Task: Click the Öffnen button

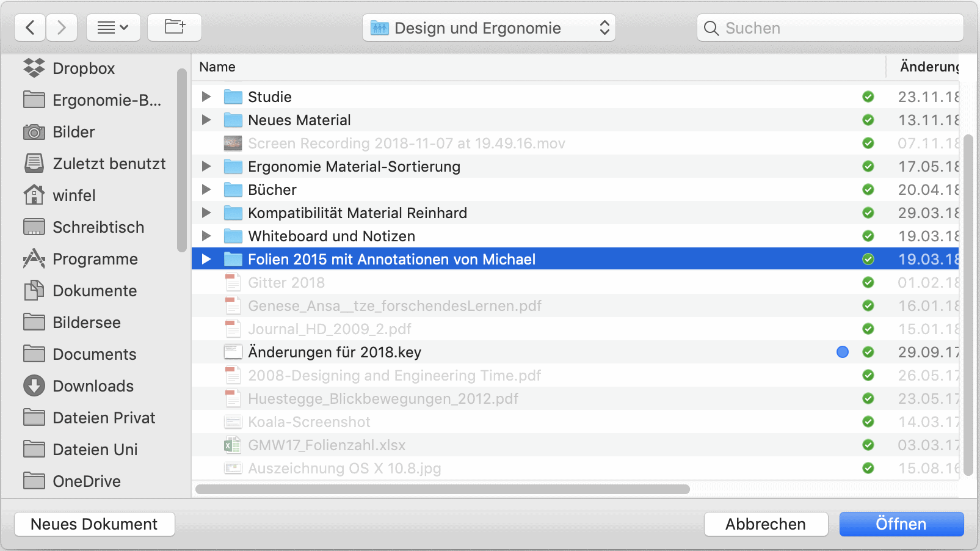Action: coord(901,524)
